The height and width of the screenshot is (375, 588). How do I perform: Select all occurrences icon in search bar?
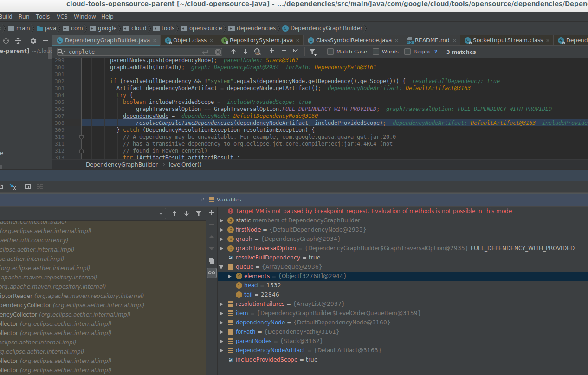[x=297, y=52]
